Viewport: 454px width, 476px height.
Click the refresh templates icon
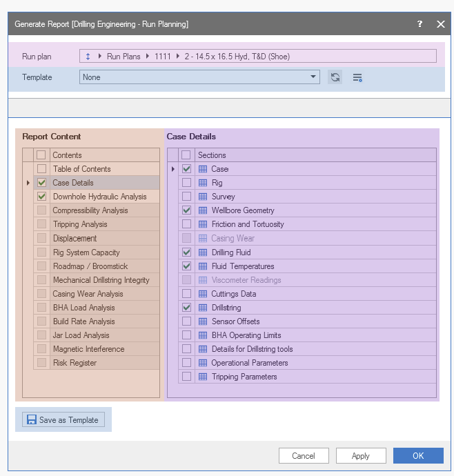(x=335, y=77)
